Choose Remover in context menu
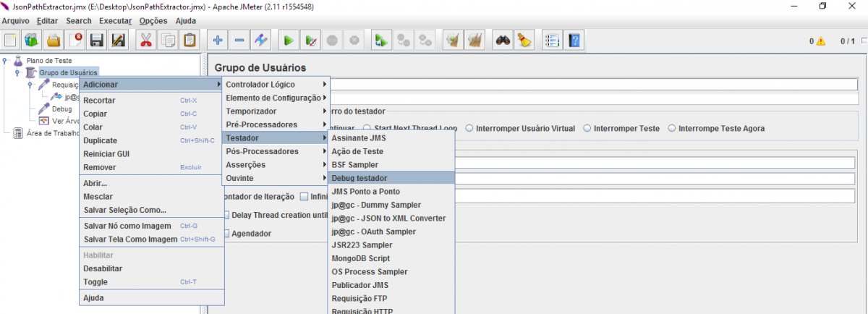868x314 pixels. click(x=152, y=167)
